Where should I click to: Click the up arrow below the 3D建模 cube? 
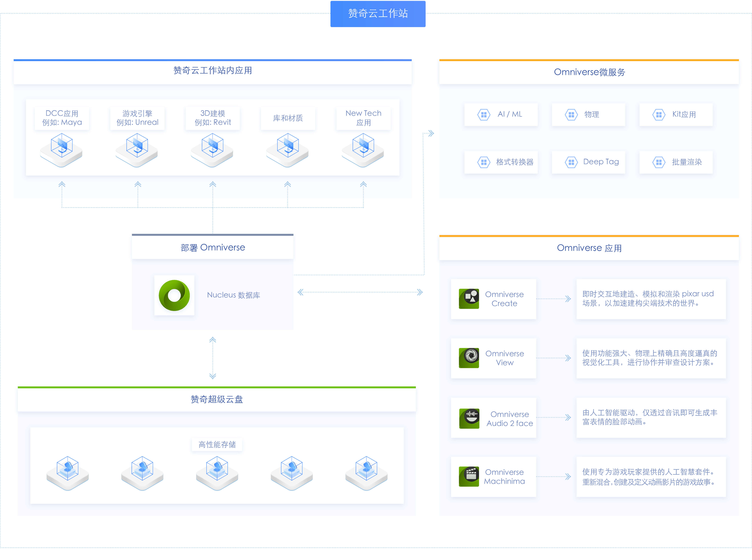coord(213,184)
